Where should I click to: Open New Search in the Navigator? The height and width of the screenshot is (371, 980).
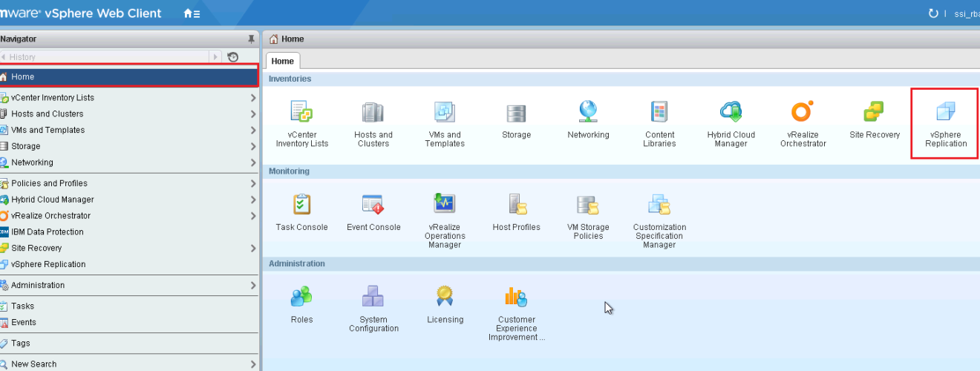pyautogui.click(x=129, y=364)
